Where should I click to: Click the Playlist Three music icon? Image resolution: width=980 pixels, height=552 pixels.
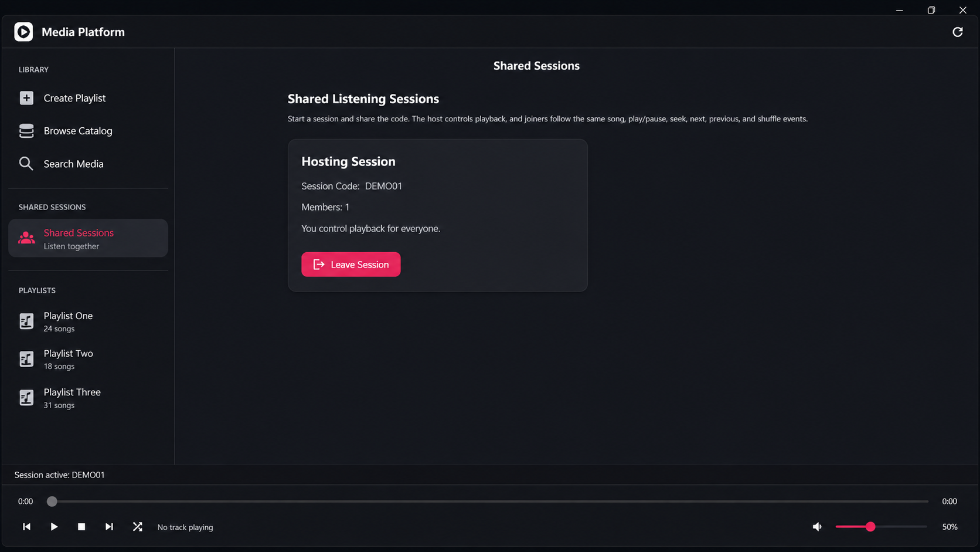26,398
